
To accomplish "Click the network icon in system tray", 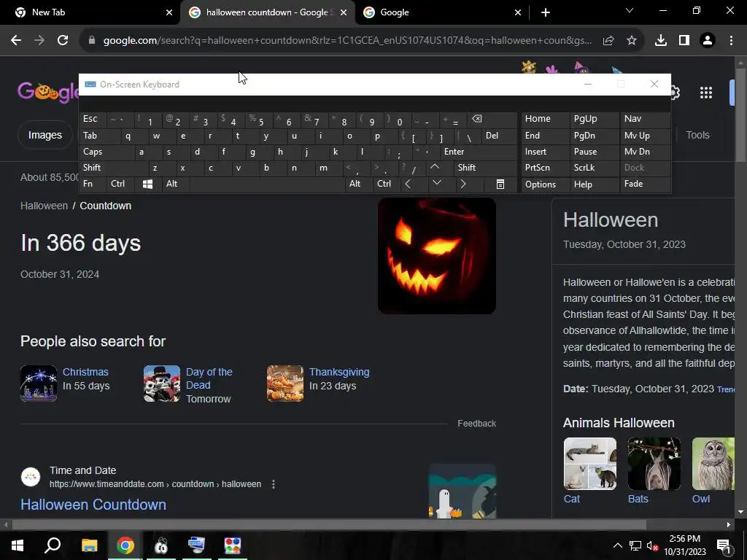I will (x=635, y=545).
